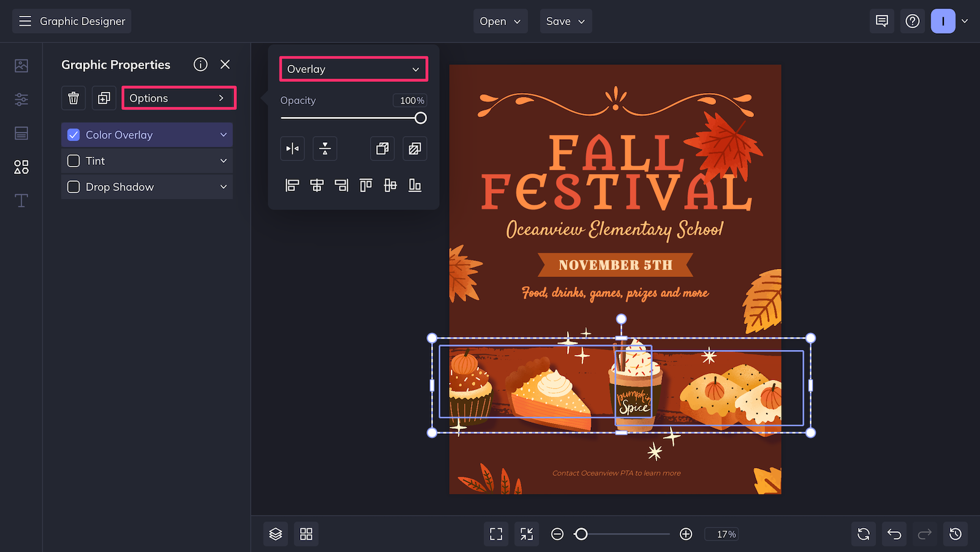
Task: Duplicate the selected graphic
Action: pyautogui.click(x=104, y=98)
